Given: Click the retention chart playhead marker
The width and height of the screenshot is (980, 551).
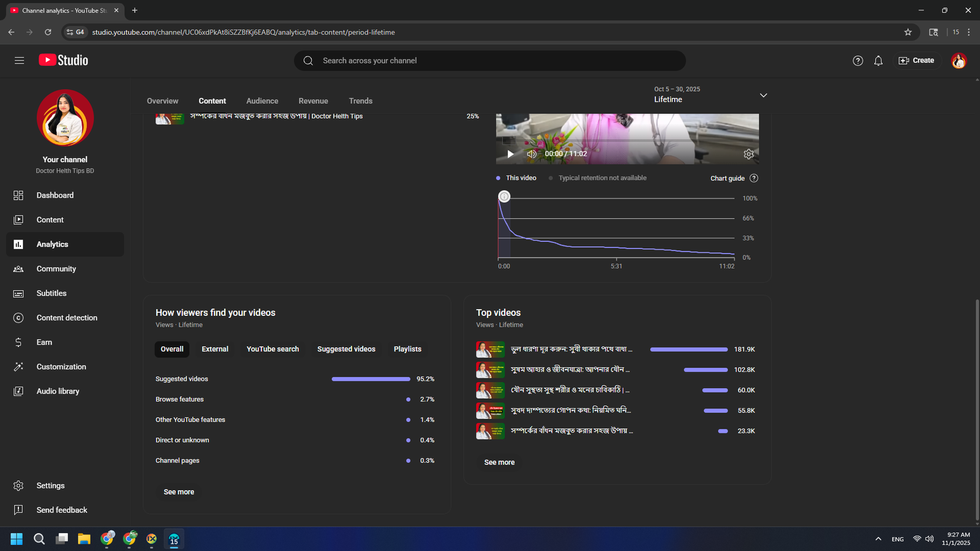Looking at the screenshot, I should point(504,197).
